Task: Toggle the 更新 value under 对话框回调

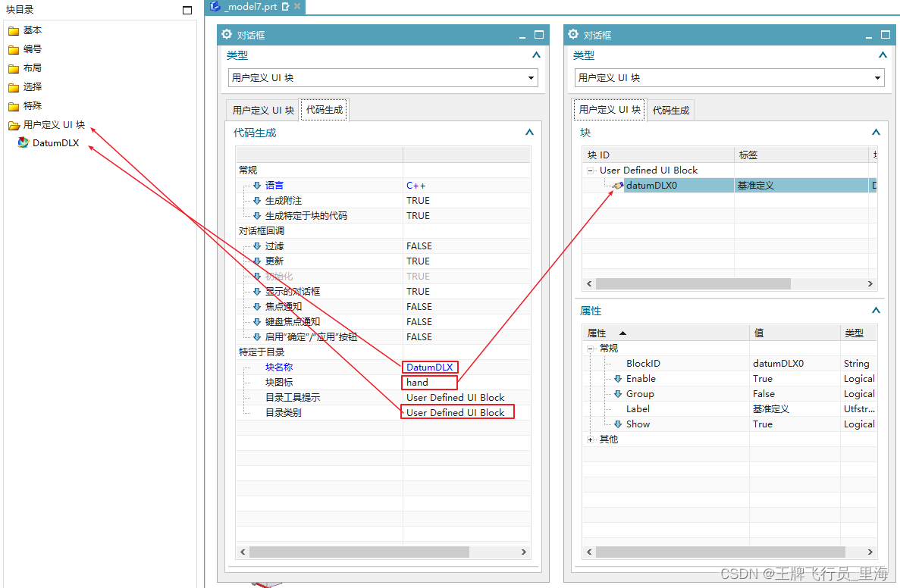Action: pyautogui.click(x=416, y=261)
